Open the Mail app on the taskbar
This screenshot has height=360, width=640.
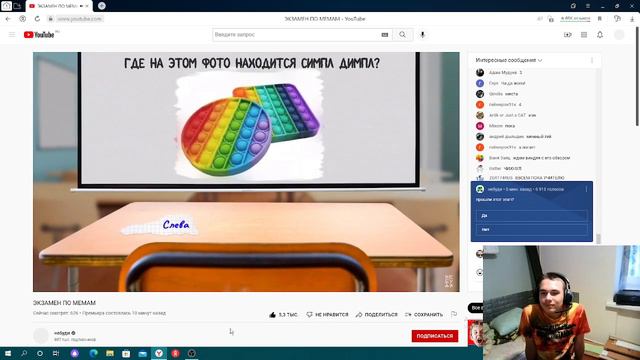coord(142,353)
